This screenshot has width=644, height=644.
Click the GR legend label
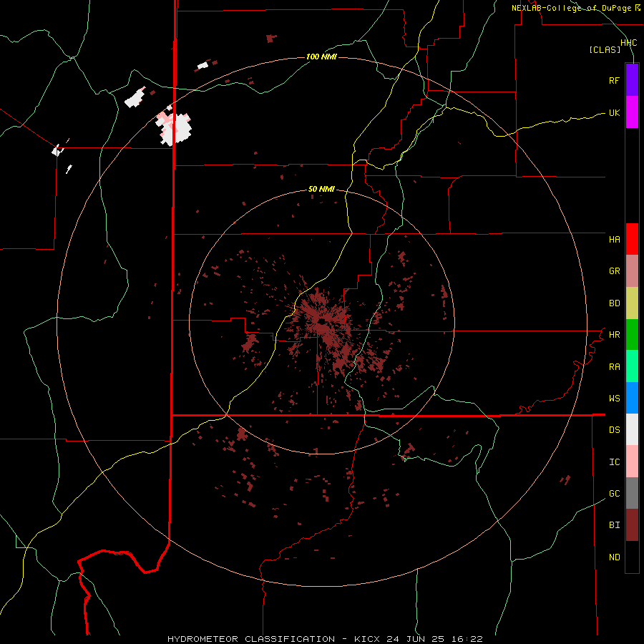[614, 270]
